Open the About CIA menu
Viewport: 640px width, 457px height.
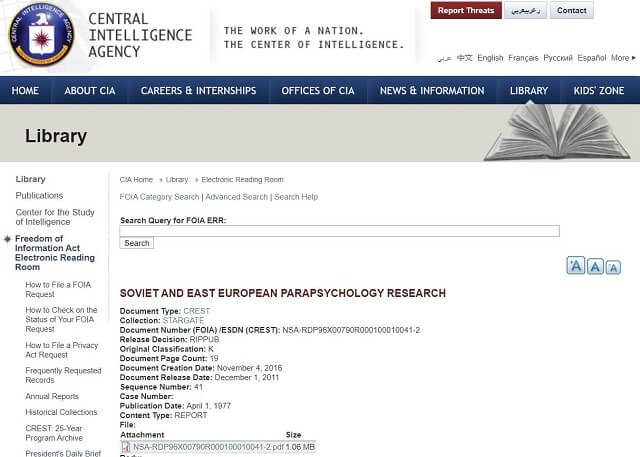click(90, 91)
